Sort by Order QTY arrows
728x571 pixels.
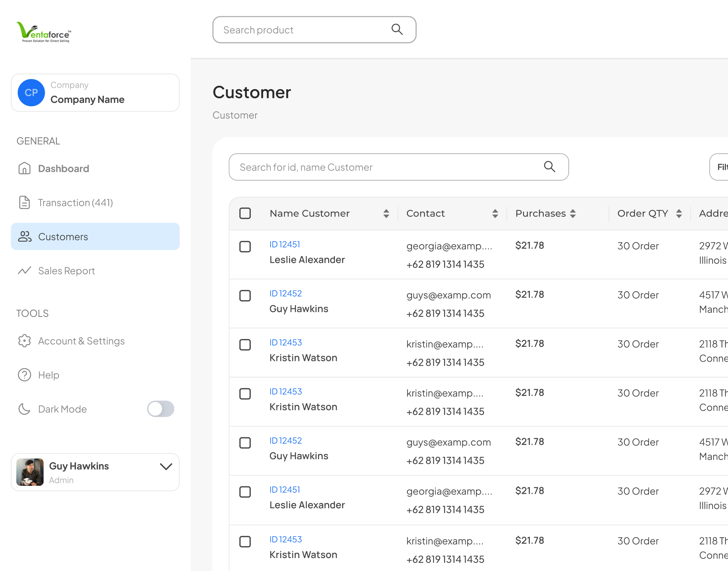[x=679, y=214]
